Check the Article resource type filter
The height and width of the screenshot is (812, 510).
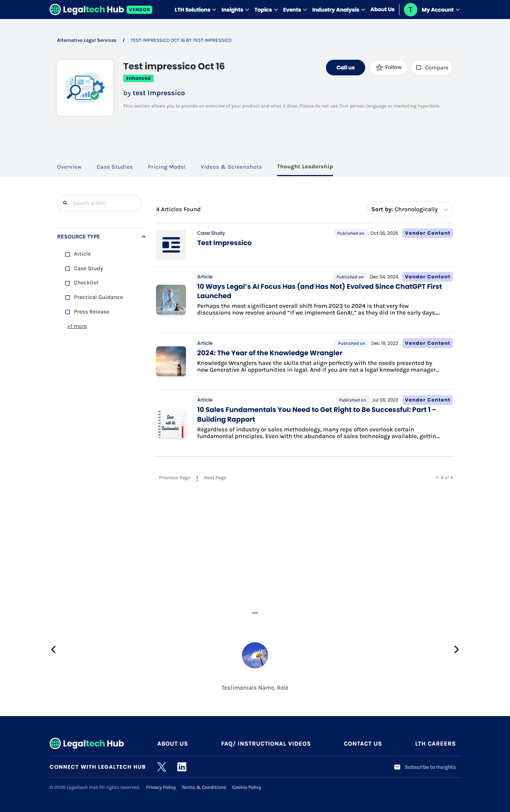(68, 254)
